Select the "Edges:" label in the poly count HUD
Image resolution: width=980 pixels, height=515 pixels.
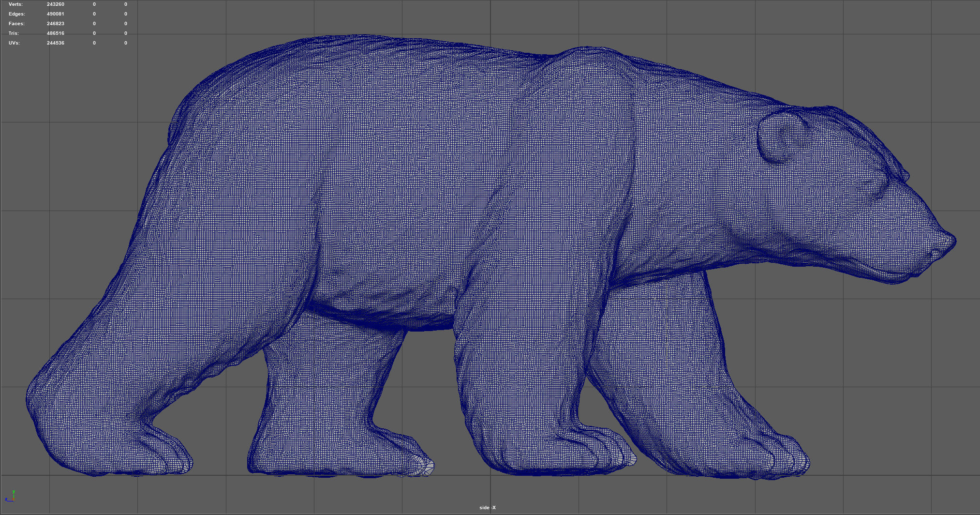(x=17, y=14)
